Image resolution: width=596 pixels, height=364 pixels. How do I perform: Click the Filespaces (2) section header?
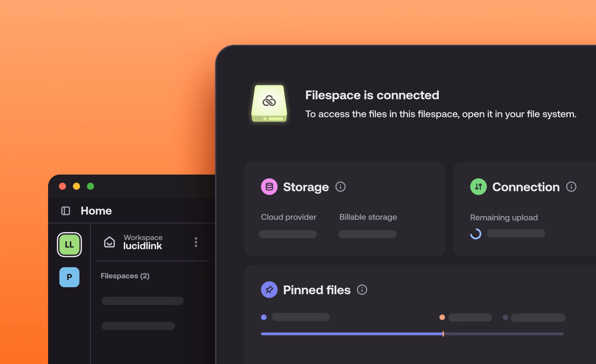point(125,276)
